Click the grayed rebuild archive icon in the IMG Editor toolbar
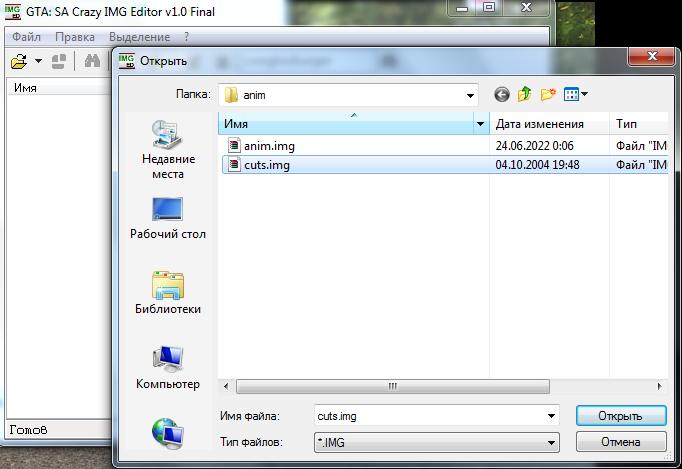Image resolution: width=682 pixels, height=469 pixels. [59, 61]
